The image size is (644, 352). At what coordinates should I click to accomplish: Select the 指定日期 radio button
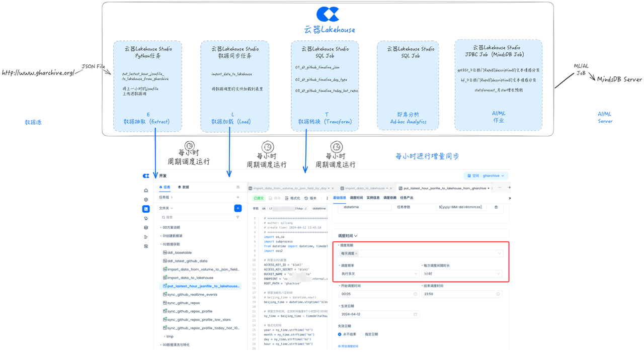click(362, 334)
